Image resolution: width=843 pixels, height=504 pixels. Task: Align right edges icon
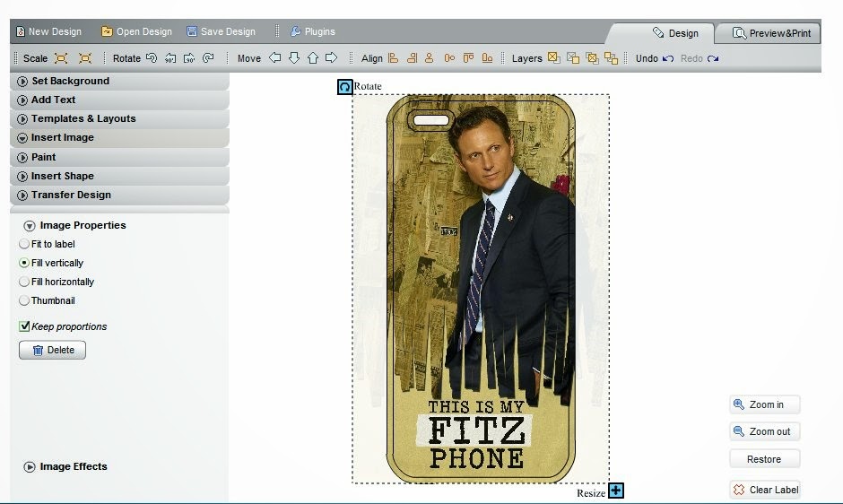click(413, 58)
